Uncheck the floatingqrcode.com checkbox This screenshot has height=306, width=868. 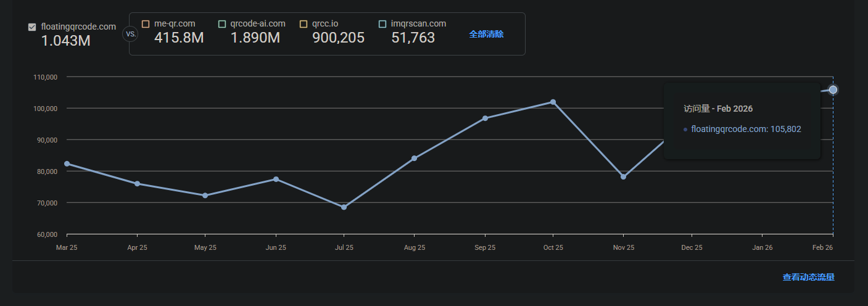(32, 27)
